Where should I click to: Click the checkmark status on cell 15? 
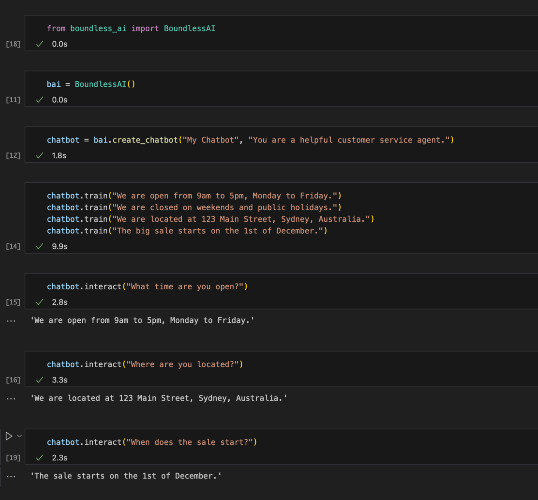coord(39,302)
